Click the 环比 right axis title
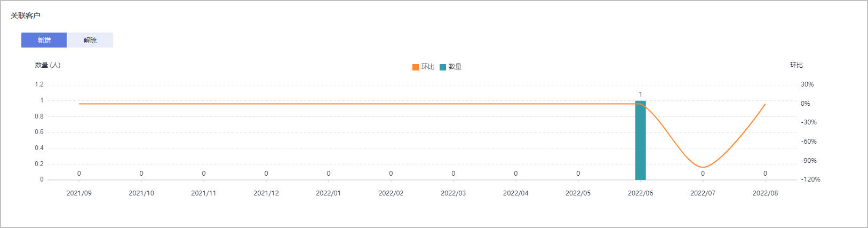This screenshot has height=228, width=868. click(x=796, y=65)
